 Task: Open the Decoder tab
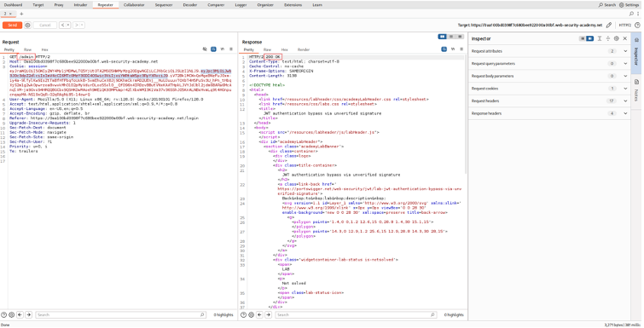tap(189, 5)
